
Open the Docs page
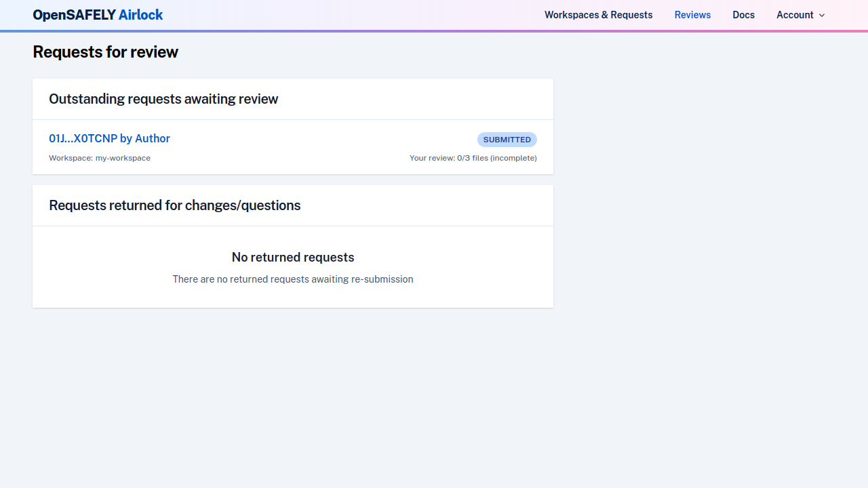(x=743, y=15)
